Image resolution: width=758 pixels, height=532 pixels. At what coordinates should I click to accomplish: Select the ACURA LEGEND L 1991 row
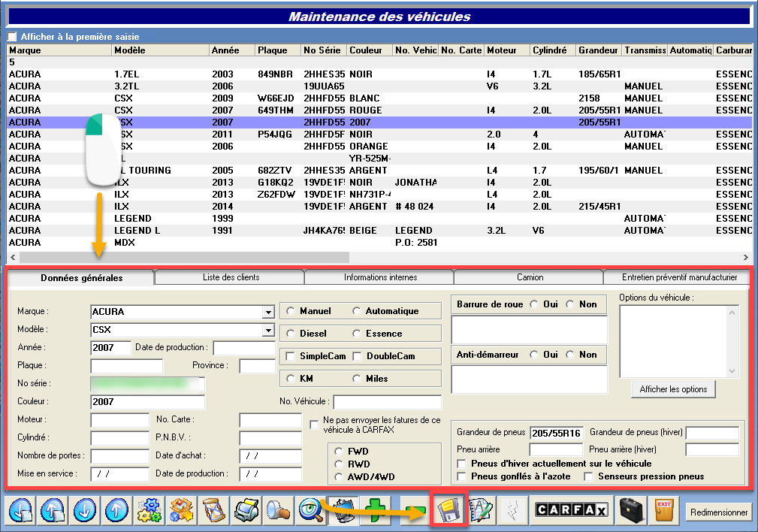pyautogui.click(x=379, y=231)
